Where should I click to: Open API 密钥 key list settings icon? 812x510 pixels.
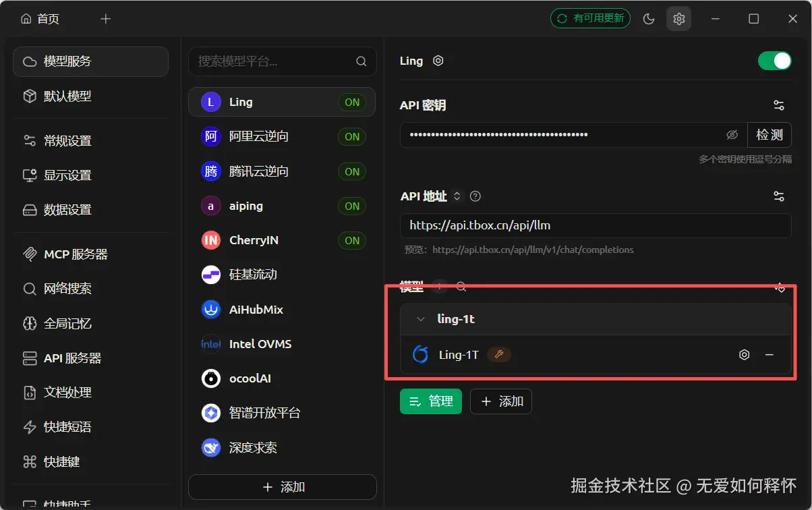click(x=779, y=105)
